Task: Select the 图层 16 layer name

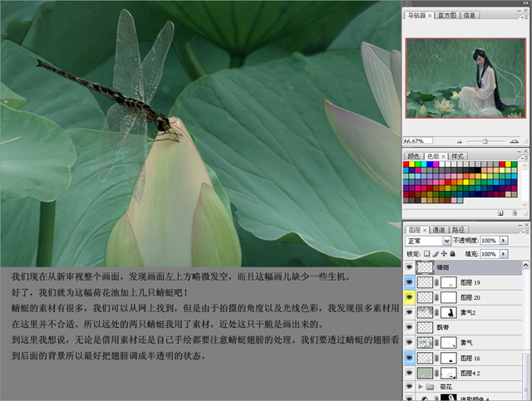Action: point(470,358)
